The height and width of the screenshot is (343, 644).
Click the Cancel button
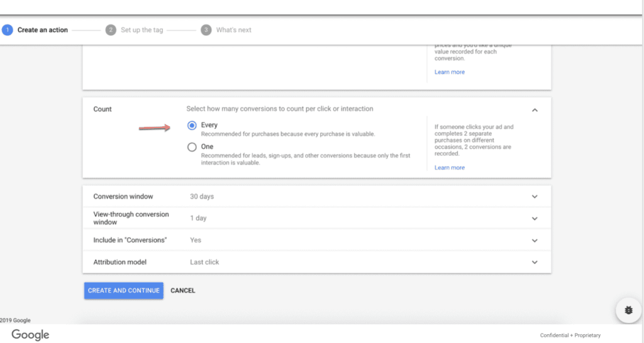pyautogui.click(x=183, y=291)
